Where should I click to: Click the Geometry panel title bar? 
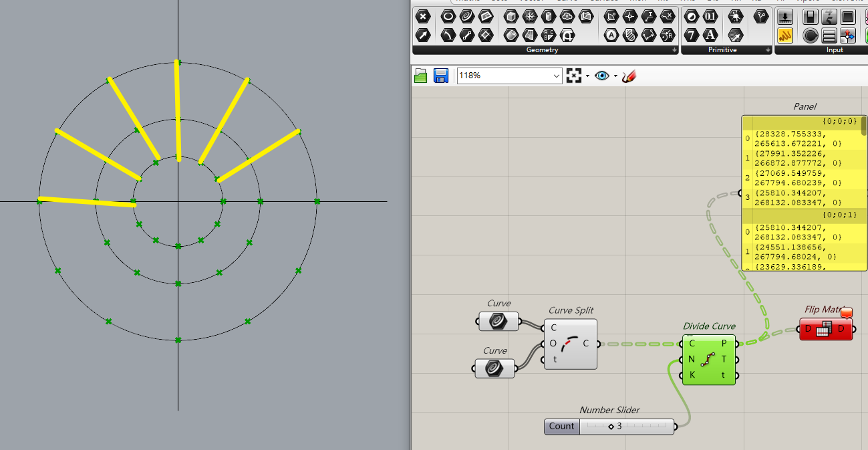[542, 50]
